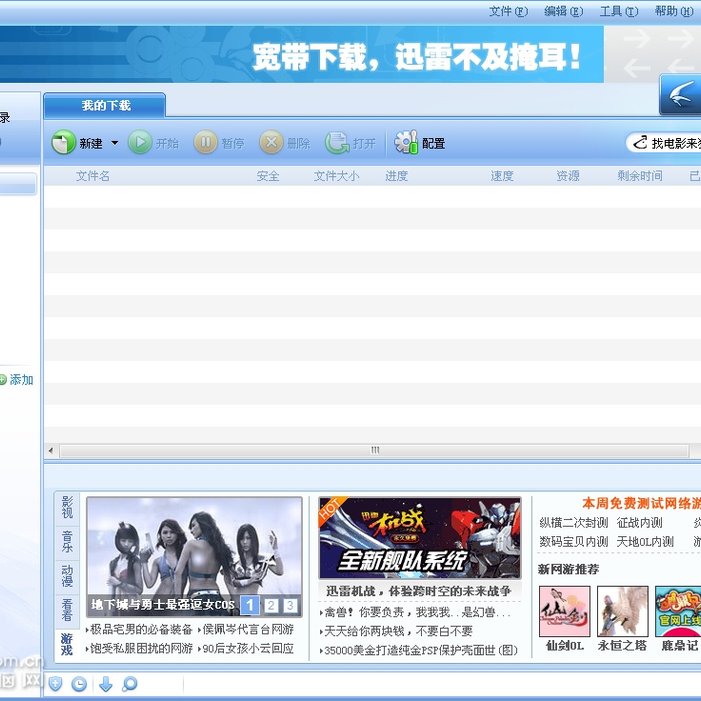Image resolution: width=701 pixels, height=701 pixels.
Task: Open the 禽兽！你要负责 news link
Action: click(416, 612)
